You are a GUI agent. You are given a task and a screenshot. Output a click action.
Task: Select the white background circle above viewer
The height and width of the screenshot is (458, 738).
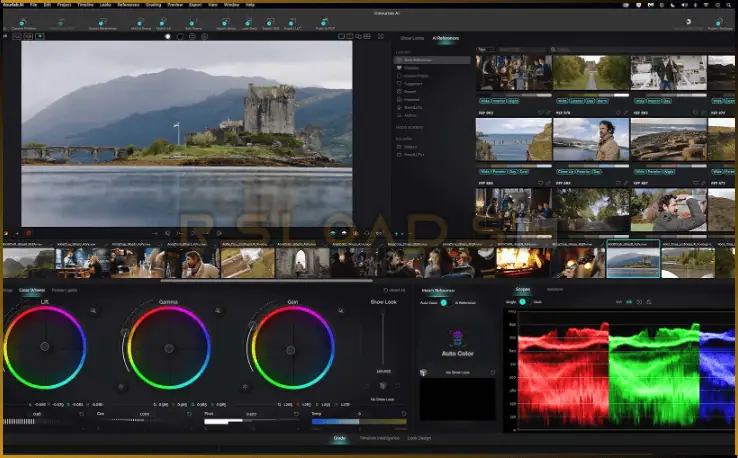pyautogui.click(x=168, y=36)
